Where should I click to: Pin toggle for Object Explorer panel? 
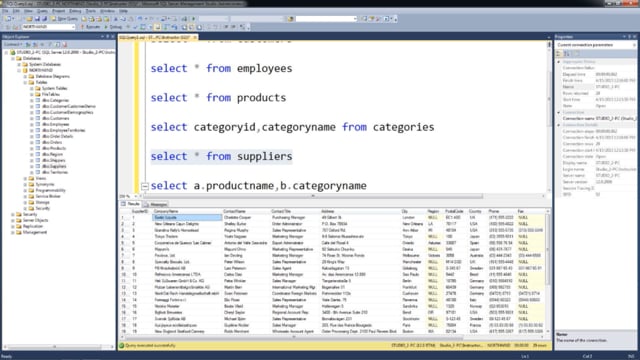point(108,36)
